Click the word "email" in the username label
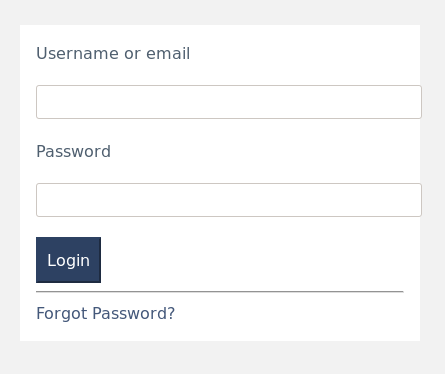This screenshot has height=374, width=445. pos(168,53)
